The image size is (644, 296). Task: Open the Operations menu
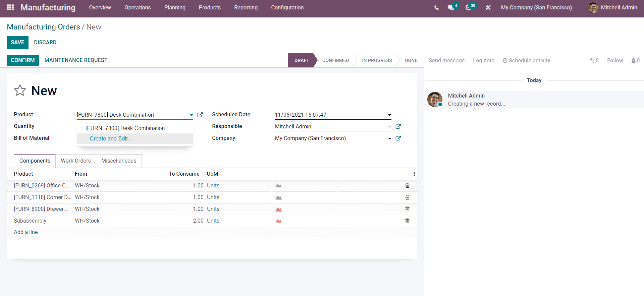pos(138,7)
